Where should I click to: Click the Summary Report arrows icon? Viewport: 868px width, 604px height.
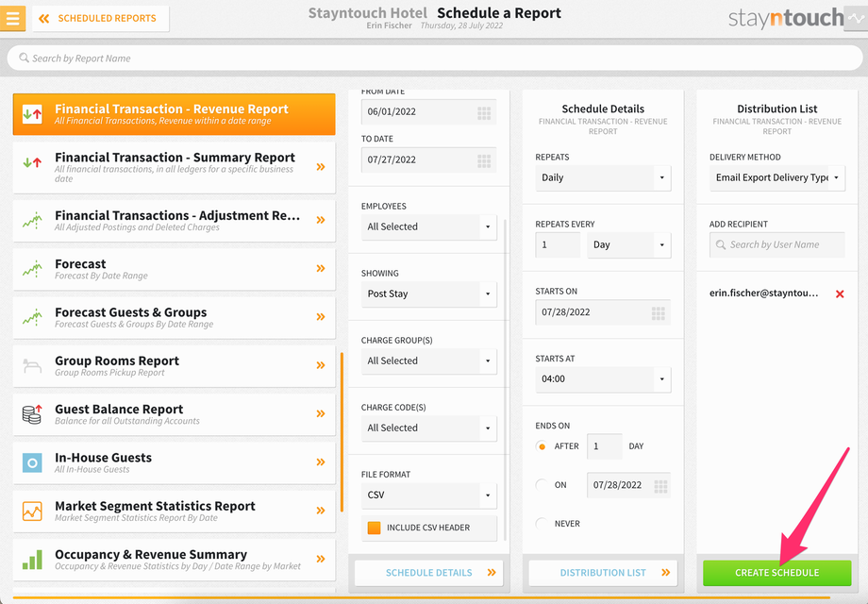click(32, 162)
